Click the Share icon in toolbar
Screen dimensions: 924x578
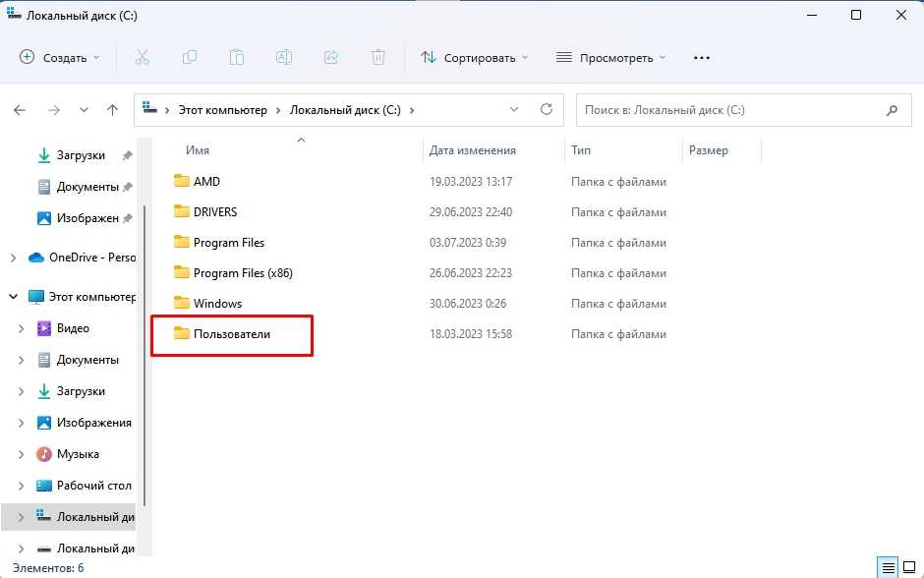pos(331,58)
